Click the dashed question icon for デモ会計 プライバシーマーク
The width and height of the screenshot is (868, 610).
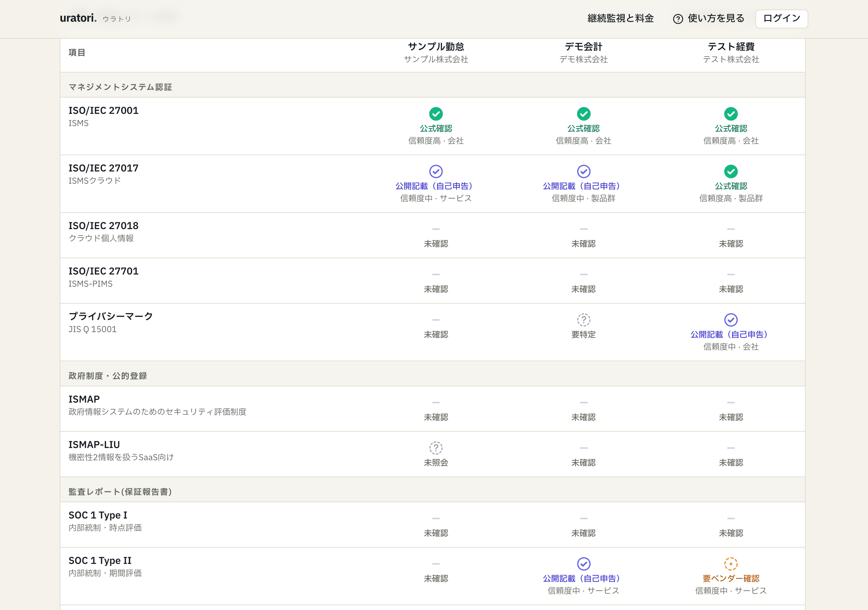[x=583, y=320]
